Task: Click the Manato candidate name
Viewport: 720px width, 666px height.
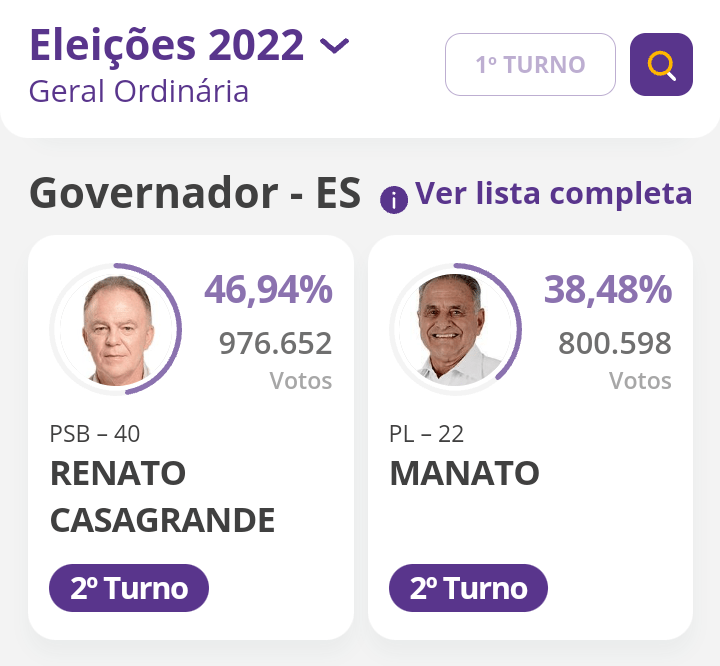Action: click(x=464, y=473)
